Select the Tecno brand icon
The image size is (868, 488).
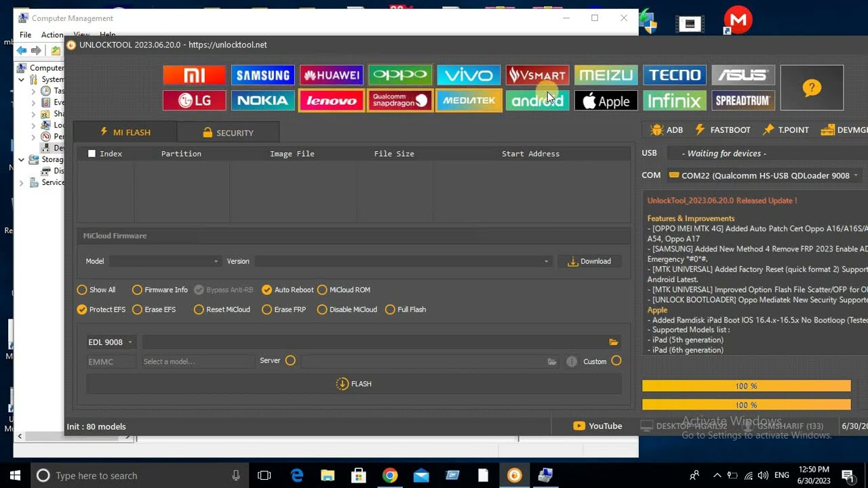coord(675,75)
